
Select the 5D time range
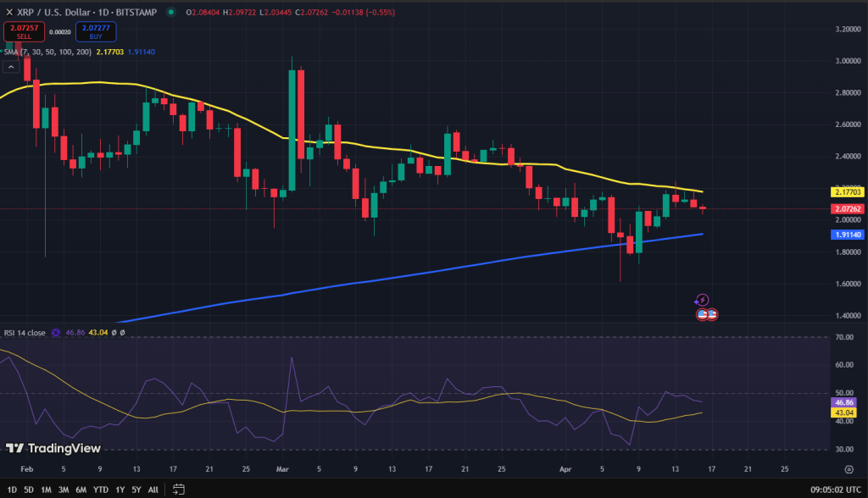29,490
